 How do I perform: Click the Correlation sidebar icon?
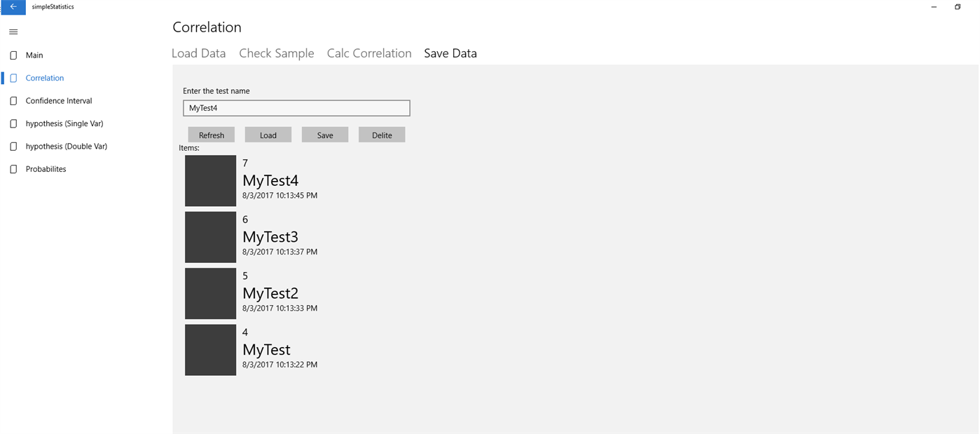12,78
